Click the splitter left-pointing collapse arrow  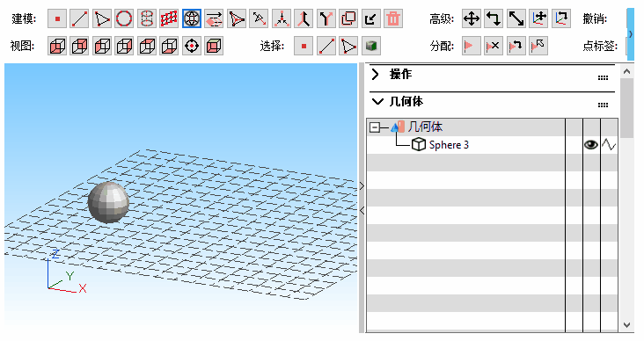click(362, 211)
